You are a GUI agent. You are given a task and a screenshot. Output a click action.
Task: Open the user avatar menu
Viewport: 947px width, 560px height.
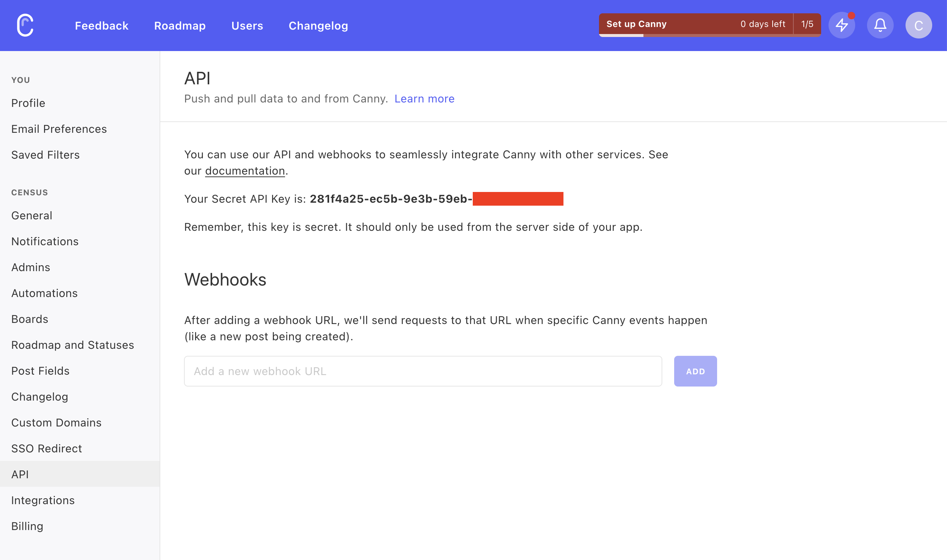[918, 25]
